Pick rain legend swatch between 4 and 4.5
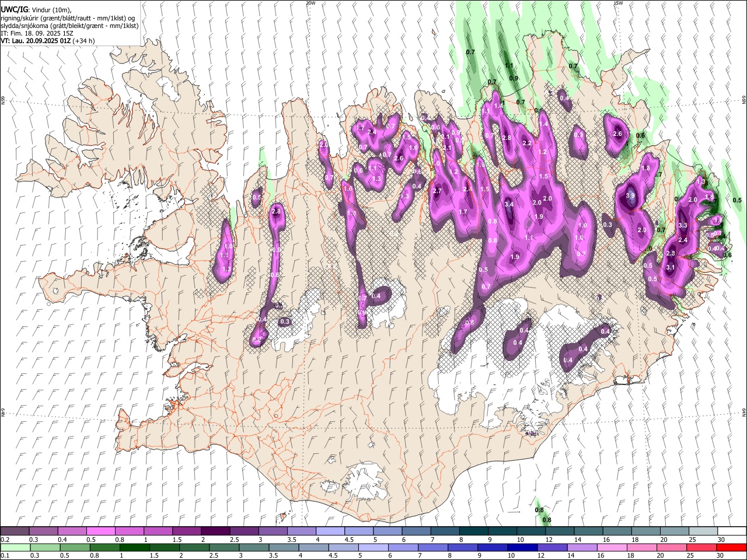 (x=313, y=547)
